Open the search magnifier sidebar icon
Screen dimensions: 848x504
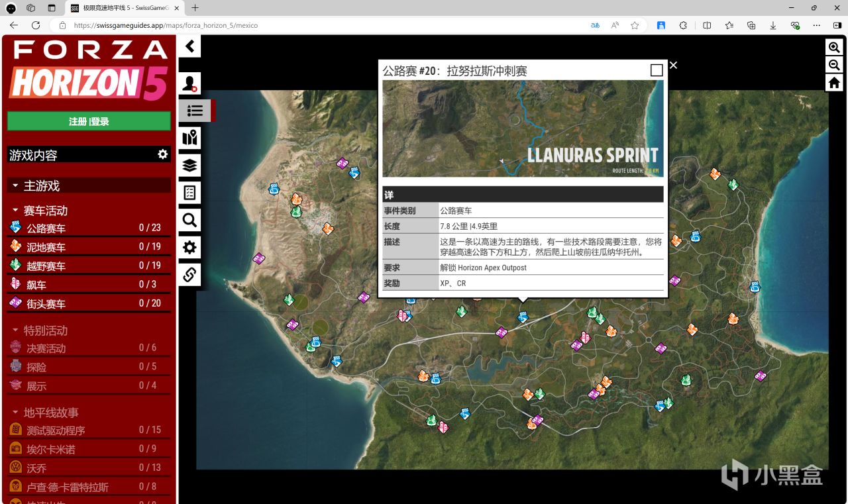point(190,220)
